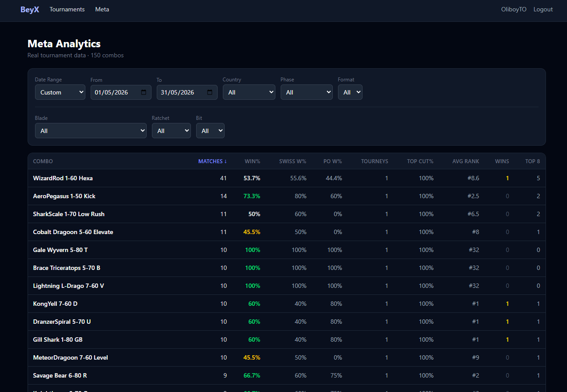Sort by the Swiss W% column header

click(292, 161)
